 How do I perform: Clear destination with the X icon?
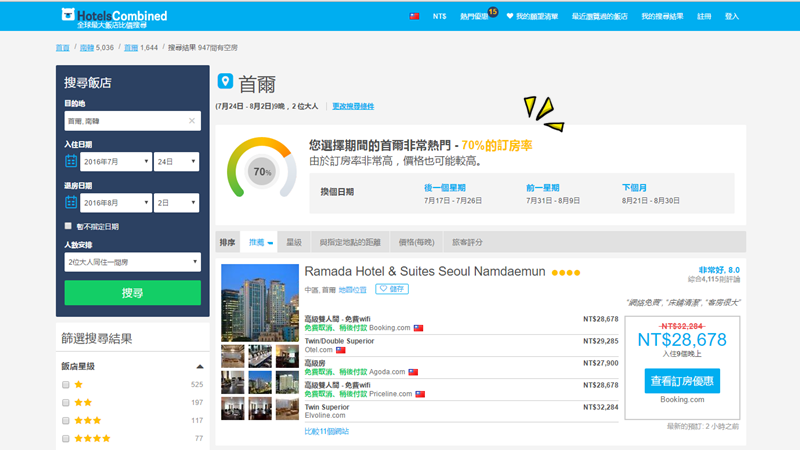[x=192, y=121]
